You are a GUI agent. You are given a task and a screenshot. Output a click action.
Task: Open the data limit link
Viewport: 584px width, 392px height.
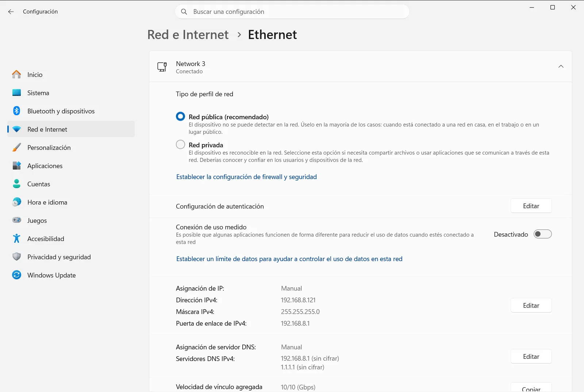pos(289,259)
